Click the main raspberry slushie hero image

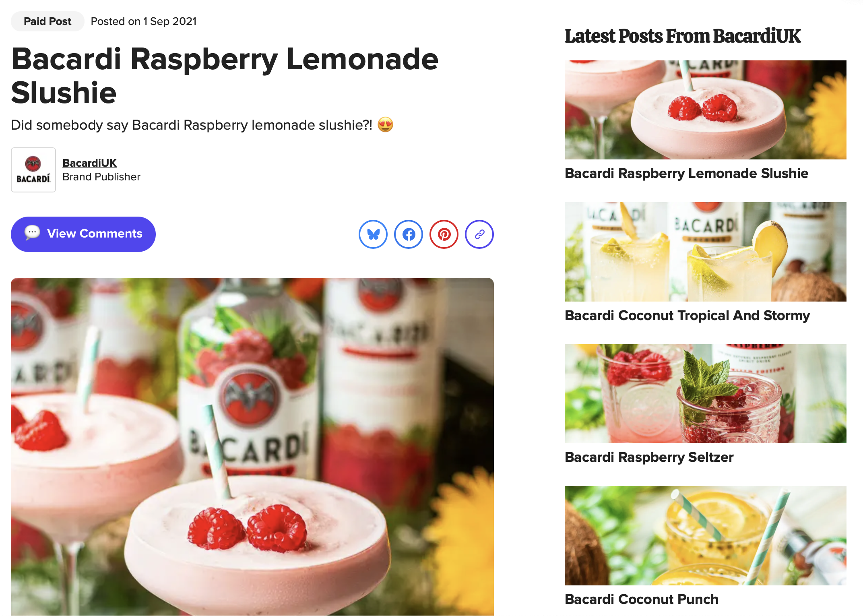[252, 447]
